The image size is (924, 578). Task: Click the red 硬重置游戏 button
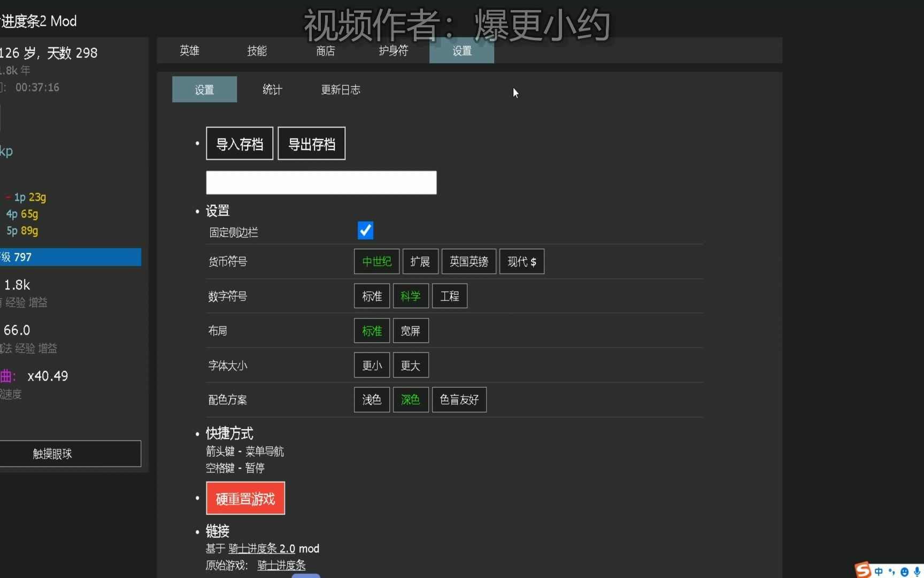(x=245, y=498)
